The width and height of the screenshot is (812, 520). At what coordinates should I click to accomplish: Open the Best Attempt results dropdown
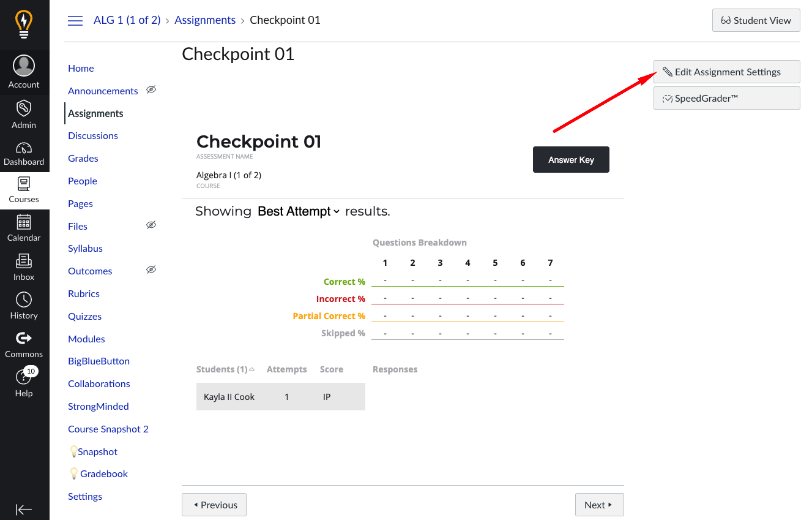click(x=299, y=211)
